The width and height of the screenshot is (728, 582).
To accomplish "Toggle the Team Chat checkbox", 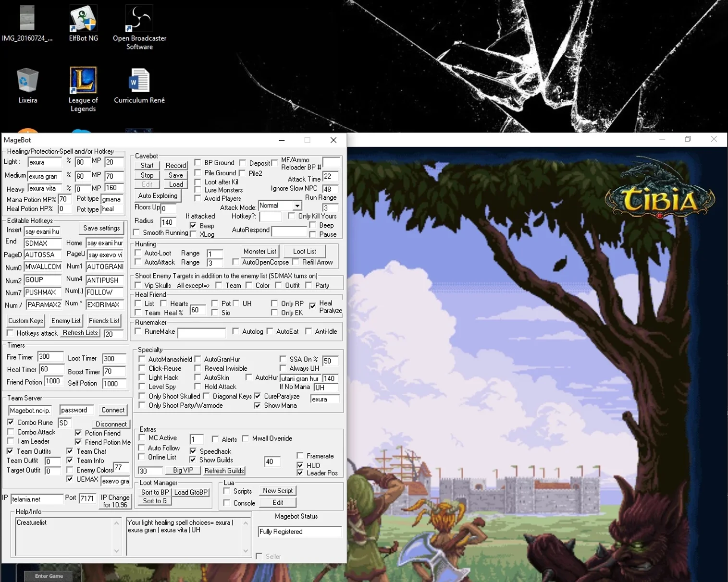I will (70, 451).
